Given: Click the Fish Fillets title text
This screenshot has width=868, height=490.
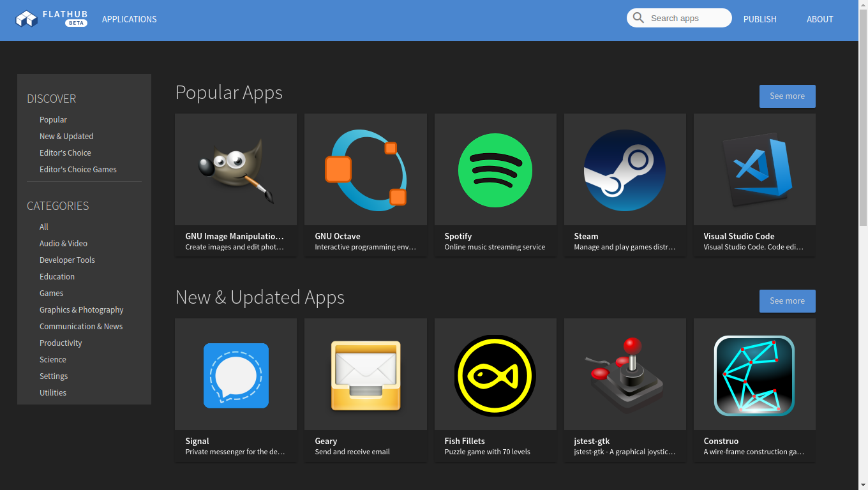Looking at the screenshot, I should click(x=465, y=441).
